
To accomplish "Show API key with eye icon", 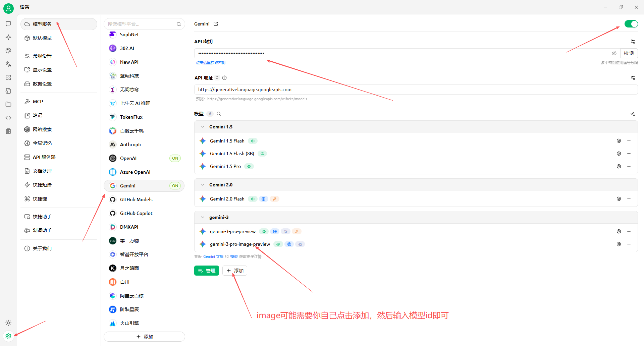I will [614, 53].
